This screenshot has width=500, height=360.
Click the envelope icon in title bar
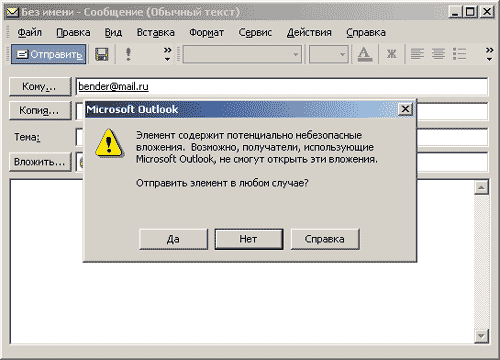pos(12,12)
